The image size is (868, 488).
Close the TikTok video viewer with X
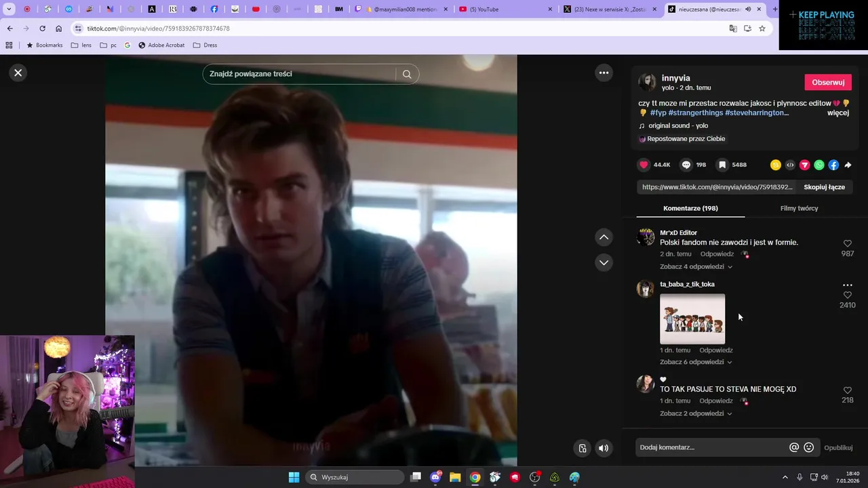click(18, 73)
